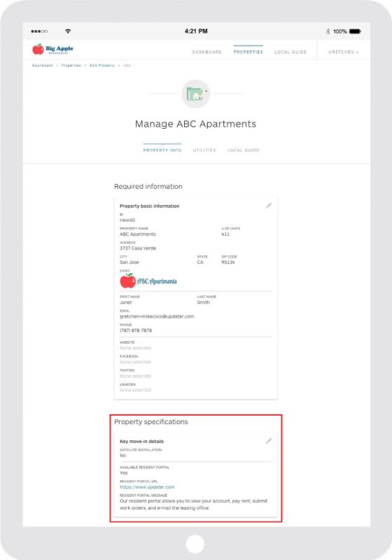Open the Local Guide top navigation item

coord(290,52)
